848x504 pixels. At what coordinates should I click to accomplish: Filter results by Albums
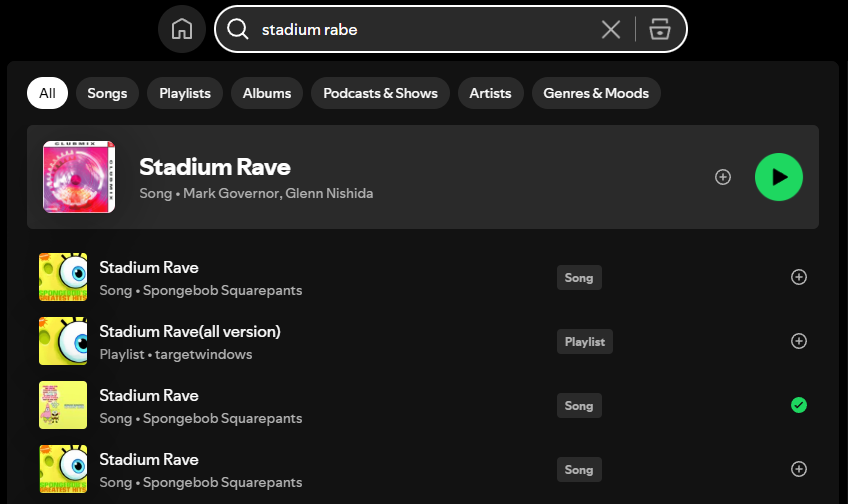(267, 93)
